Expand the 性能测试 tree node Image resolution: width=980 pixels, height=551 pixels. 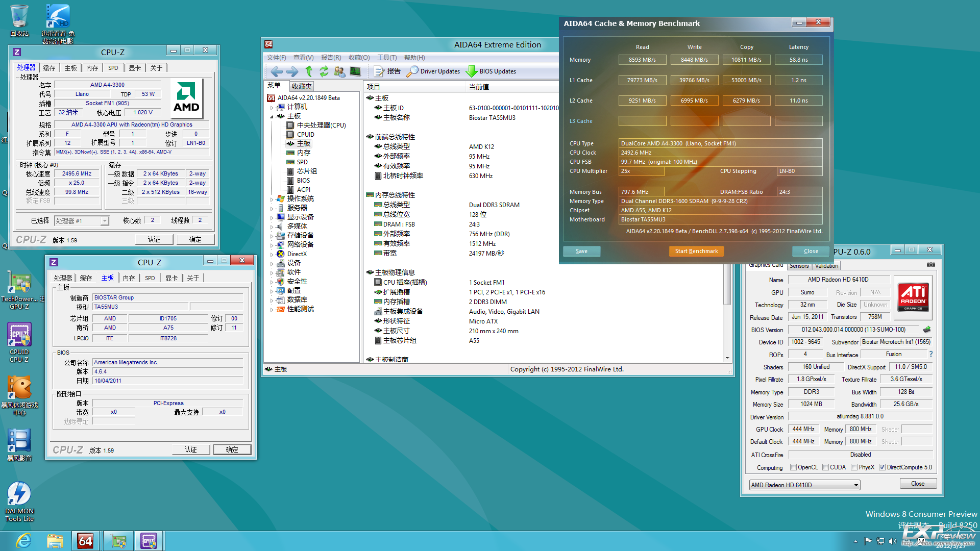point(272,309)
